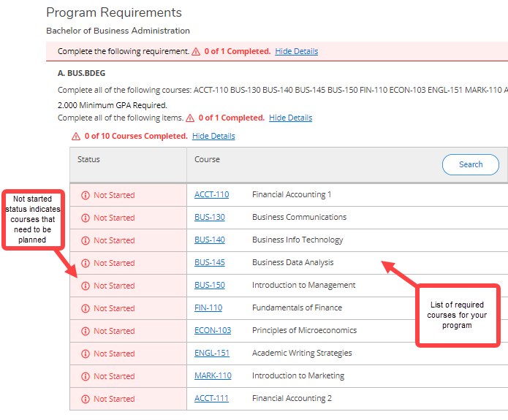Click the info icon in FIN-110 status row
This screenshot has width=508, height=420.
pyautogui.click(x=86, y=308)
